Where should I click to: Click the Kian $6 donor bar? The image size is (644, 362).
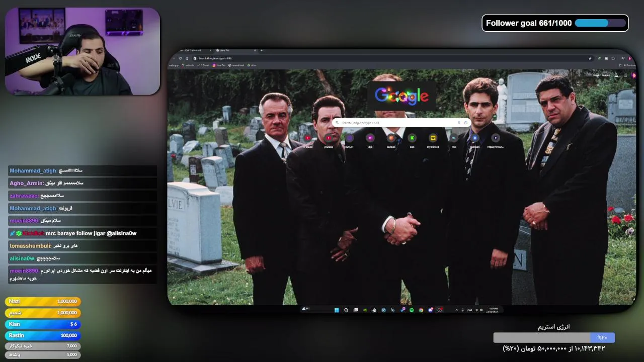pyautogui.click(x=43, y=324)
